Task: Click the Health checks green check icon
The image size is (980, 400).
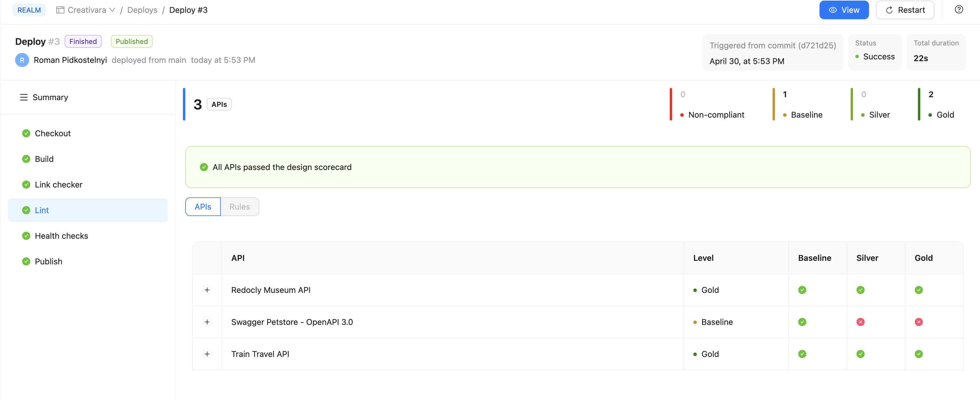Action: (26, 236)
